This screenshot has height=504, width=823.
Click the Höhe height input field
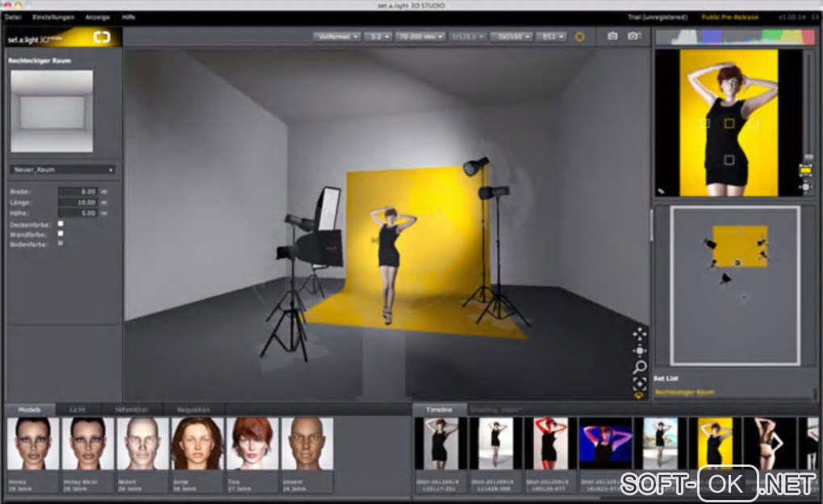77,213
